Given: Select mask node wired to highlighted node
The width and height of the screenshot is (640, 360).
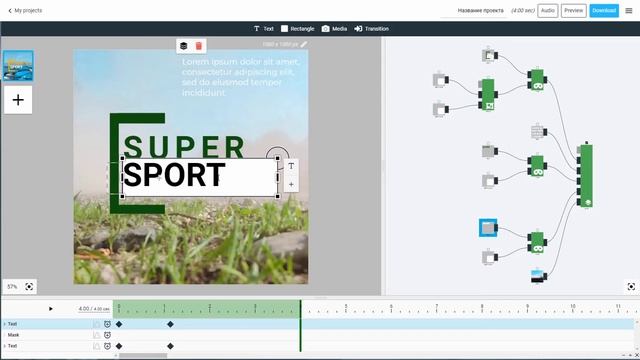Looking at the screenshot, I should click(x=489, y=257).
